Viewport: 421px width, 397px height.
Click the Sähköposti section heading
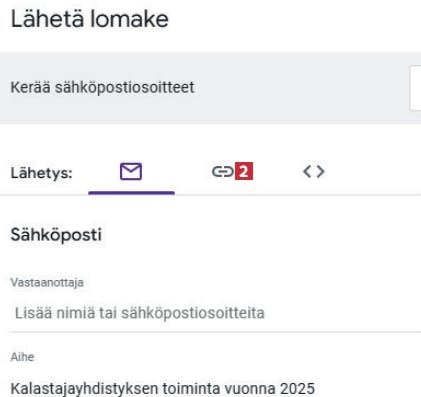56,235
